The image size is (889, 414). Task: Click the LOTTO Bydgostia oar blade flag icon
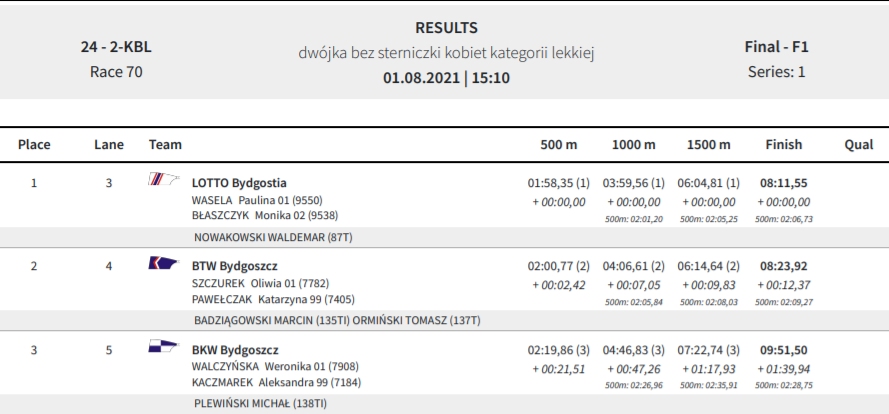[164, 179]
